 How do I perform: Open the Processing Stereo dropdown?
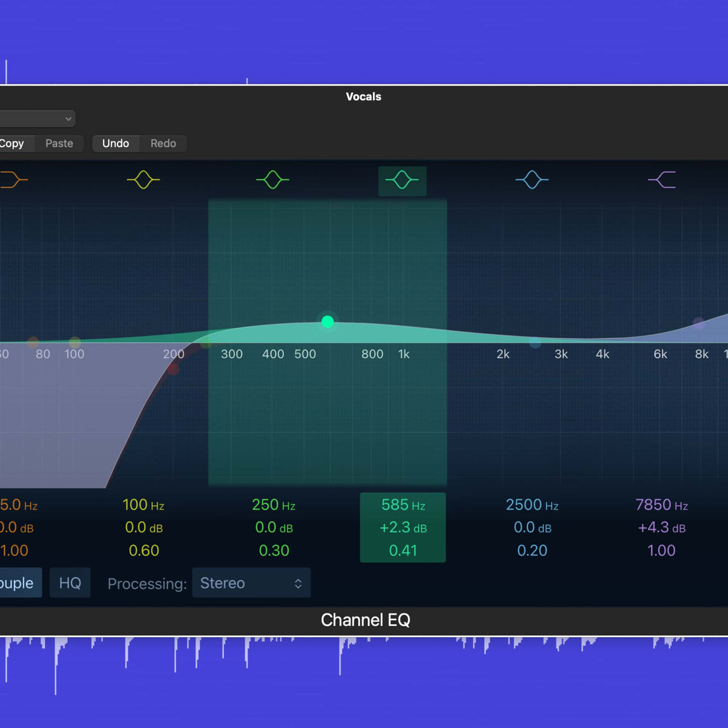pyautogui.click(x=251, y=583)
